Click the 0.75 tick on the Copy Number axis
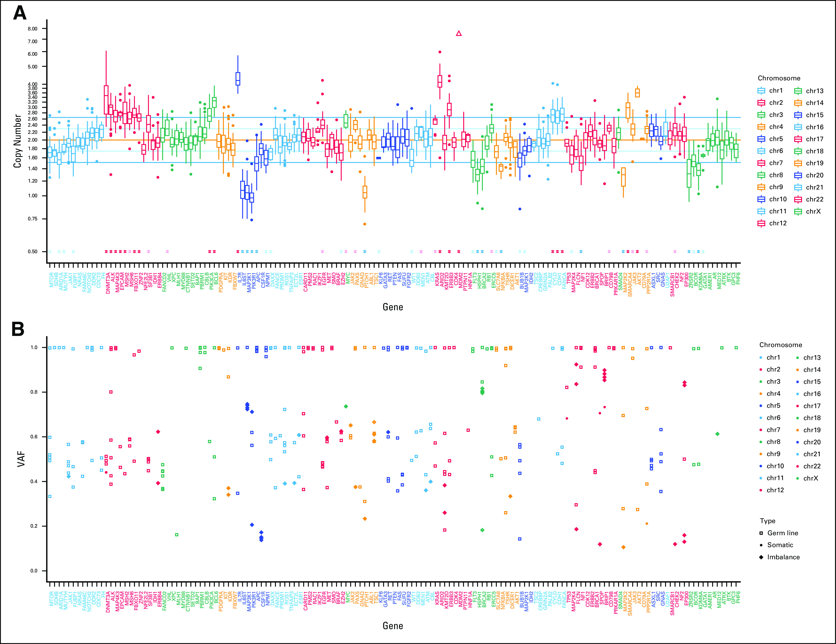Viewport: 836px width, 644px height. tap(33, 219)
